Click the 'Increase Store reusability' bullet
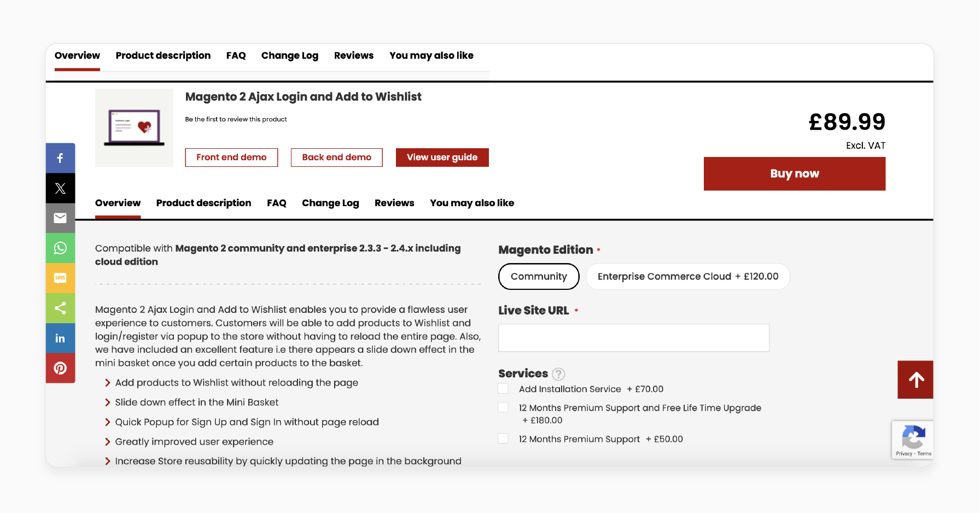Image resolution: width=980 pixels, height=513 pixels. 288,461
